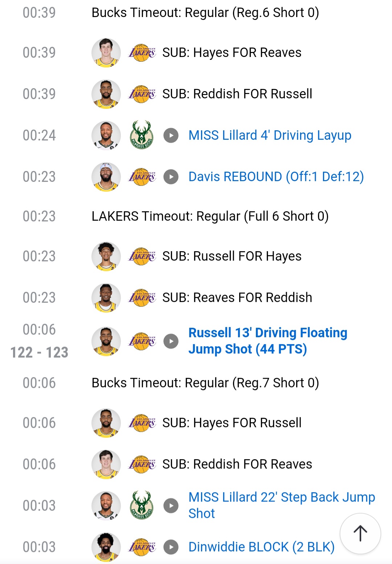Play video of Lillard missed 22' Step Back Jump Shot

coord(171,506)
